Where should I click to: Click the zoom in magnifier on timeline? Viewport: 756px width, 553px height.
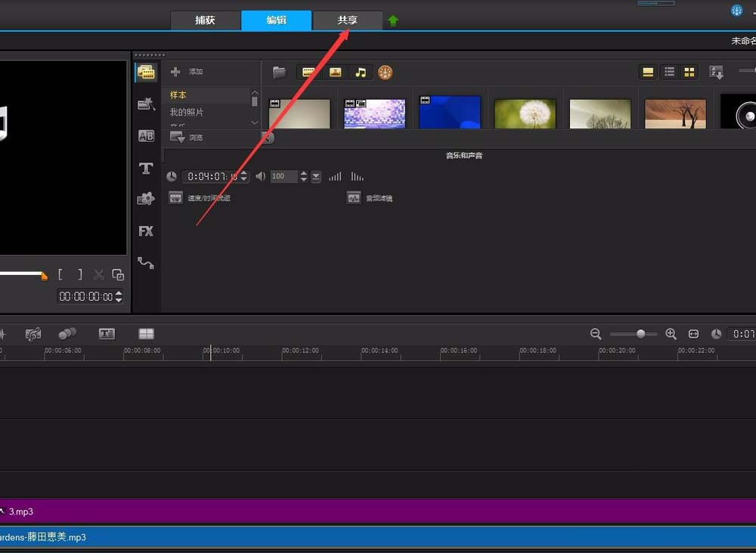coord(671,334)
